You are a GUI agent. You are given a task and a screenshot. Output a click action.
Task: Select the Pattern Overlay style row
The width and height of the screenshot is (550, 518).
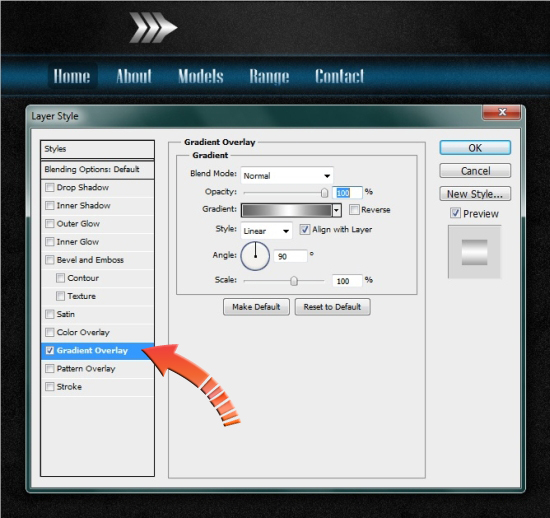click(x=98, y=369)
